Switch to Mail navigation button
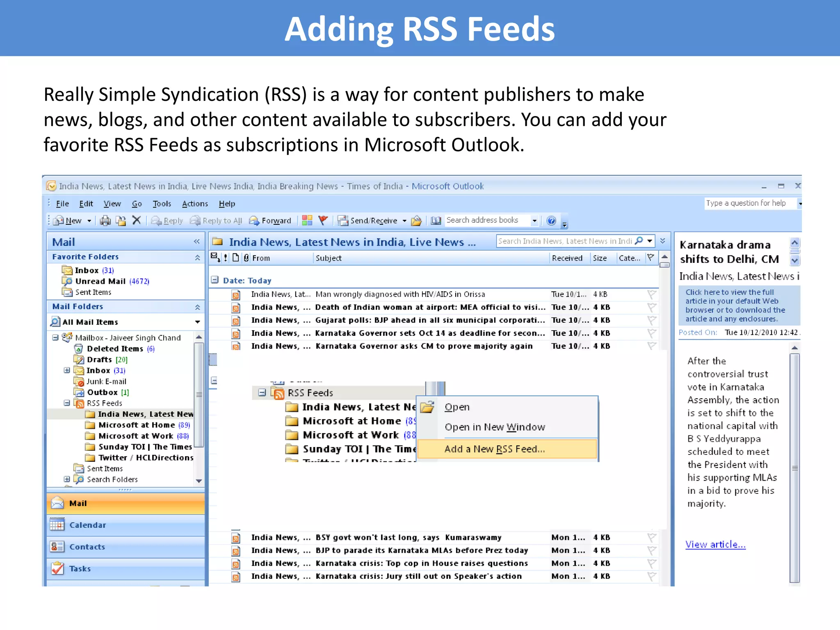The width and height of the screenshot is (840, 630). (126, 503)
